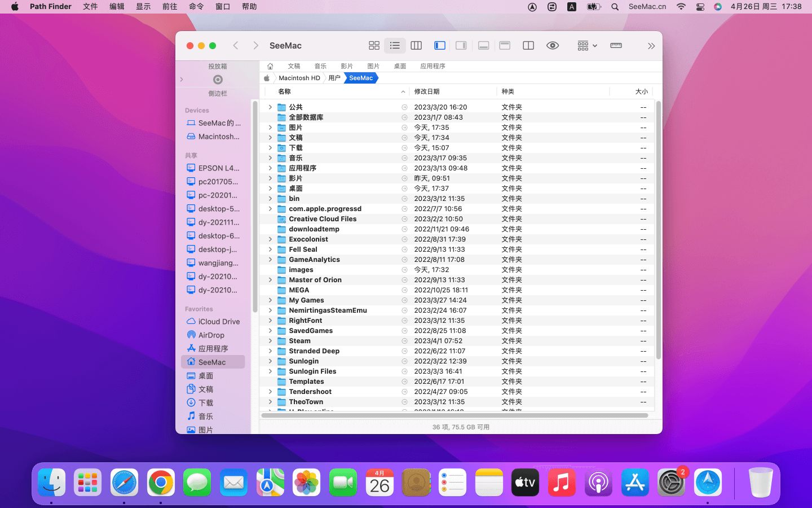This screenshot has width=812, height=508.
Task: Expand the drop box side panel arrow
Action: (182, 80)
